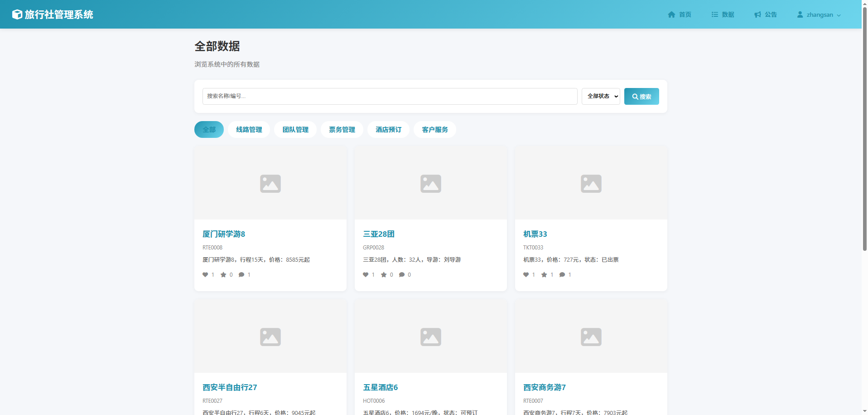Click the 旅行社管理系统 site title
This screenshot has height=415, width=868.
(59, 15)
